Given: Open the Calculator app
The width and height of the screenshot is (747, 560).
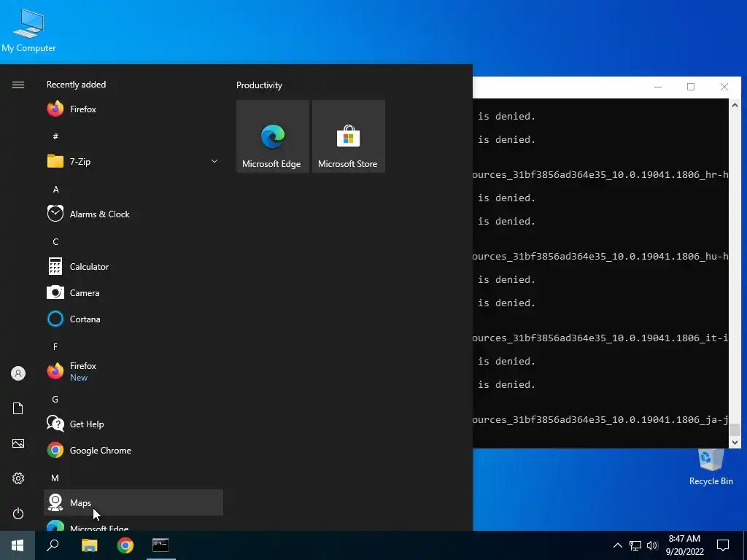Looking at the screenshot, I should 133,267.
